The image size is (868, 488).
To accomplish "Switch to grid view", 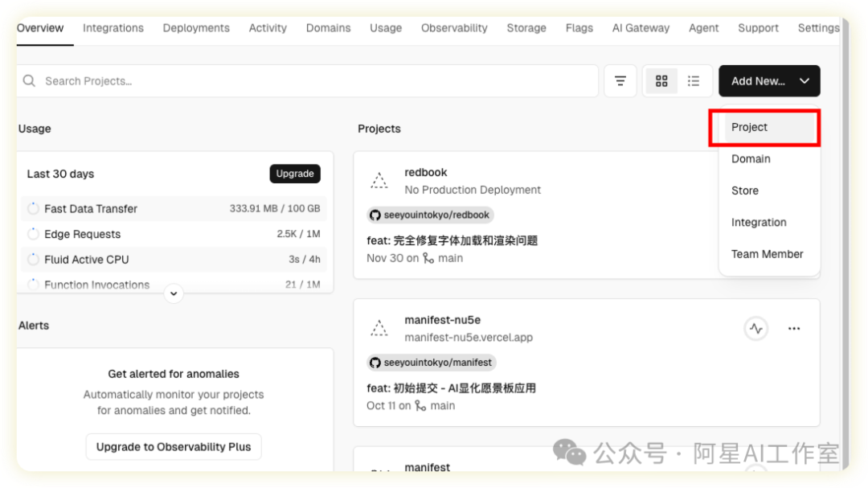I will point(661,81).
